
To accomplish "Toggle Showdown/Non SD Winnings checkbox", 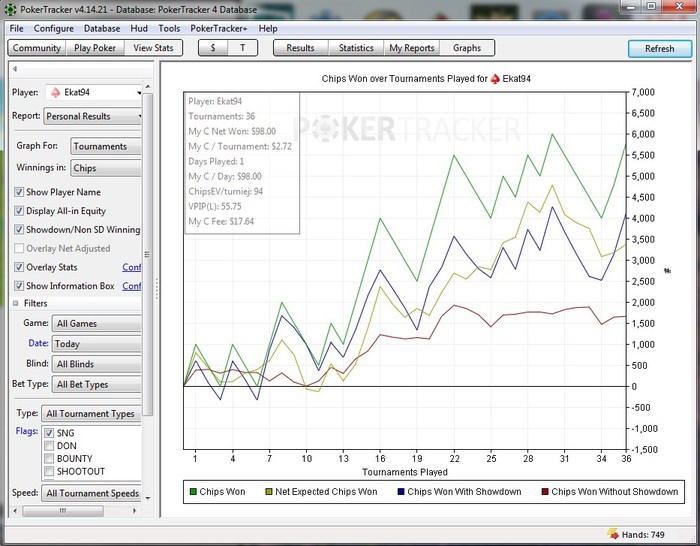I will point(19,229).
